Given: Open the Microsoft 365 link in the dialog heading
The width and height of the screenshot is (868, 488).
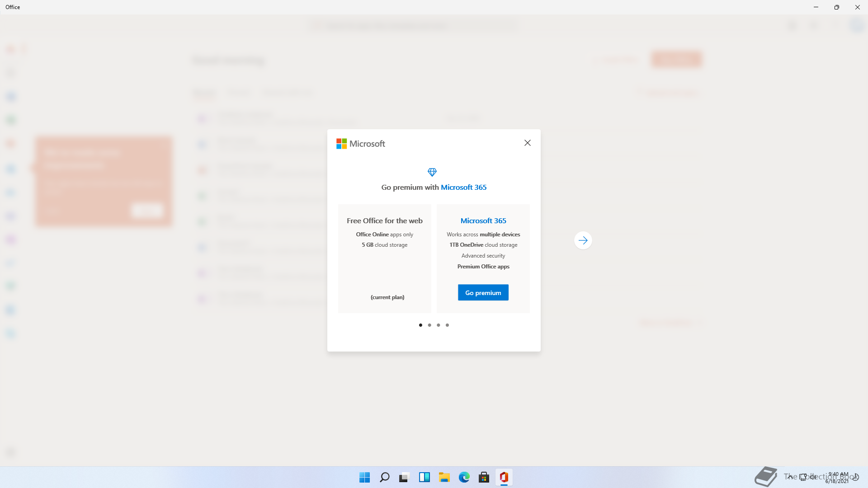Looking at the screenshot, I should pyautogui.click(x=463, y=188).
